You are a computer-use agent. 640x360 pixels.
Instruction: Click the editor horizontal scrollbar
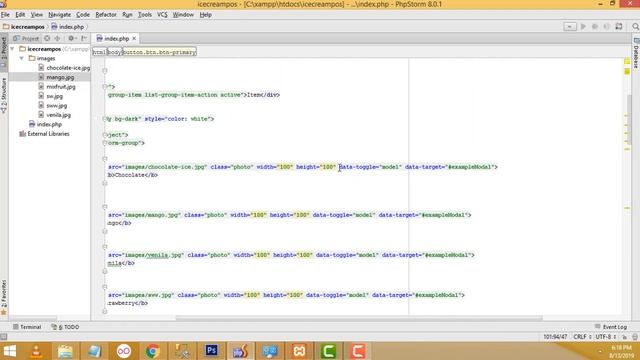click(x=359, y=318)
